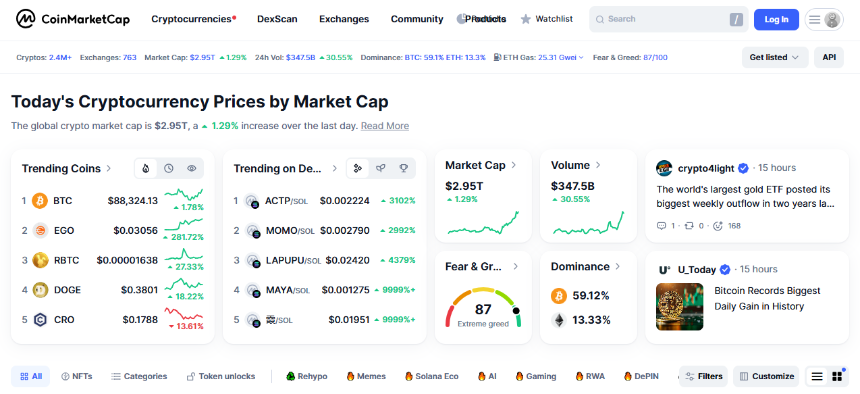This screenshot has height=394, width=860.
Task: Click the search magnifier icon
Action: click(600, 19)
